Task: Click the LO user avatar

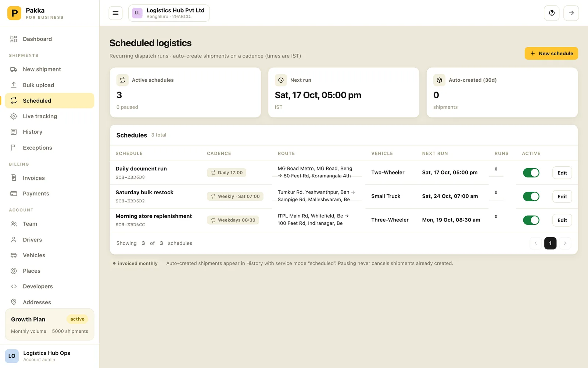Action: coord(12,356)
